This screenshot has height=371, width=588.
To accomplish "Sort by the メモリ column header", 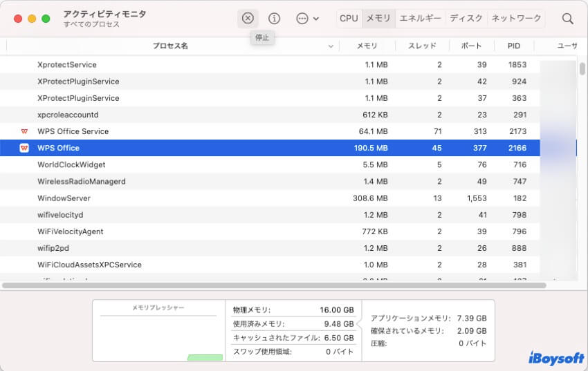I will [367, 46].
